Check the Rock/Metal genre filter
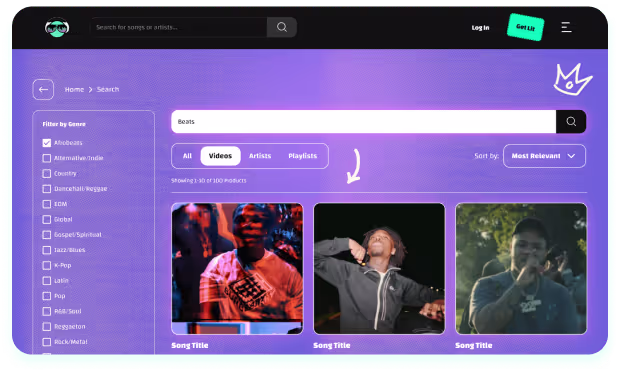The width and height of the screenshot is (620, 373). tap(47, 342)
